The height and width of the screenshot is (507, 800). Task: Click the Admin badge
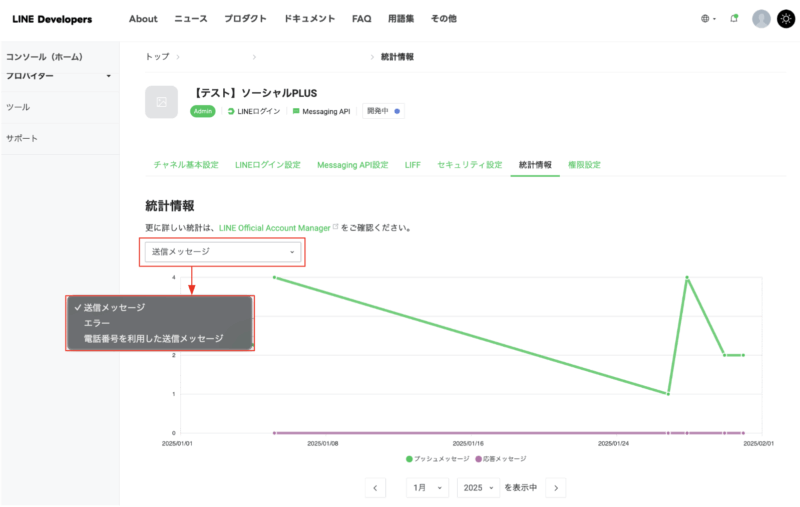[x=203, y=111]
